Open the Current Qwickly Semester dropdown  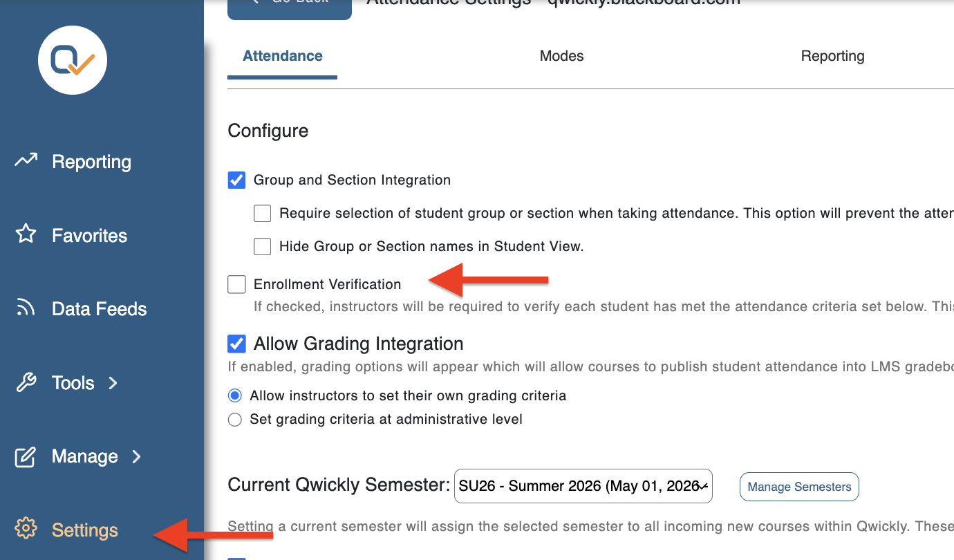pos(583,486)
